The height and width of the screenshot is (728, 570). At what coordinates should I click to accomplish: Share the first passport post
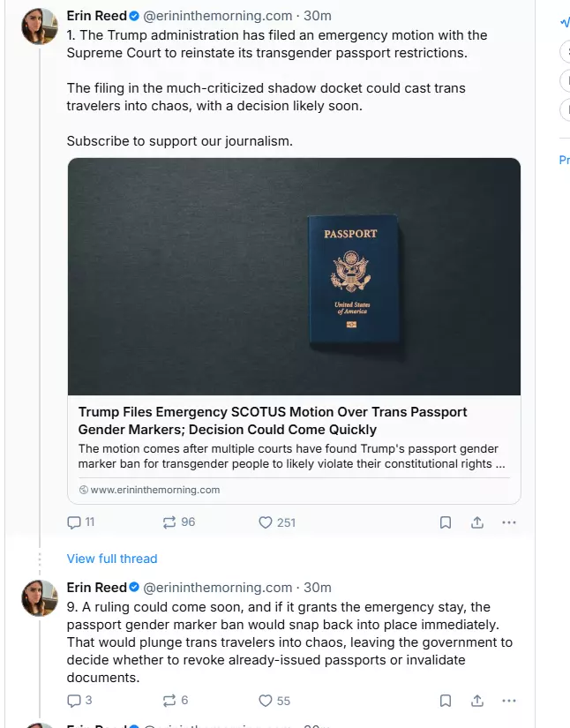click(x=477, y=522)
